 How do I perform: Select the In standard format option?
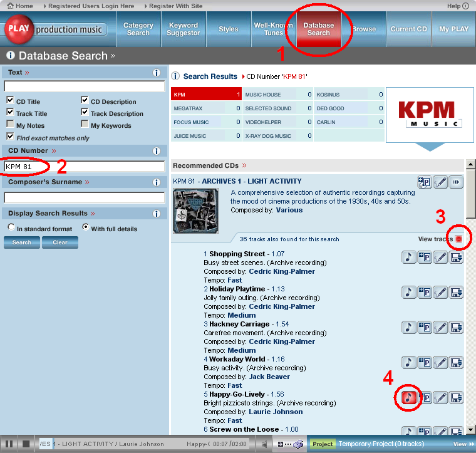(x=11, y=228)
